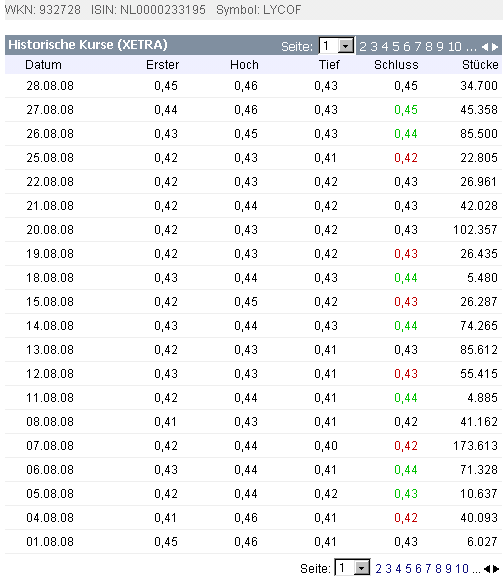Click the volume value 4.885
The height and width of the screenshot is (581, 503).
(482, 398)
